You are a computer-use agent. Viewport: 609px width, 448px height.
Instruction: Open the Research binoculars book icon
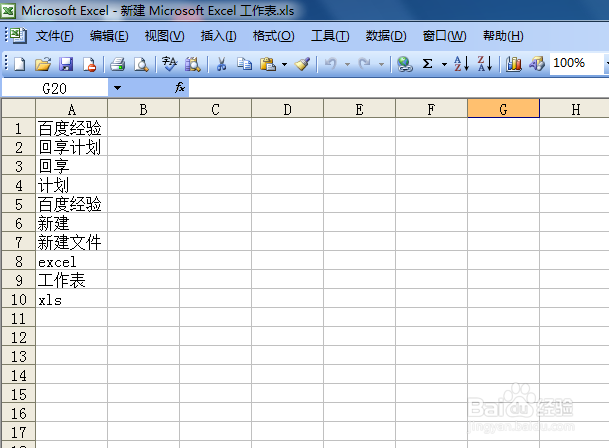point(193,64)
